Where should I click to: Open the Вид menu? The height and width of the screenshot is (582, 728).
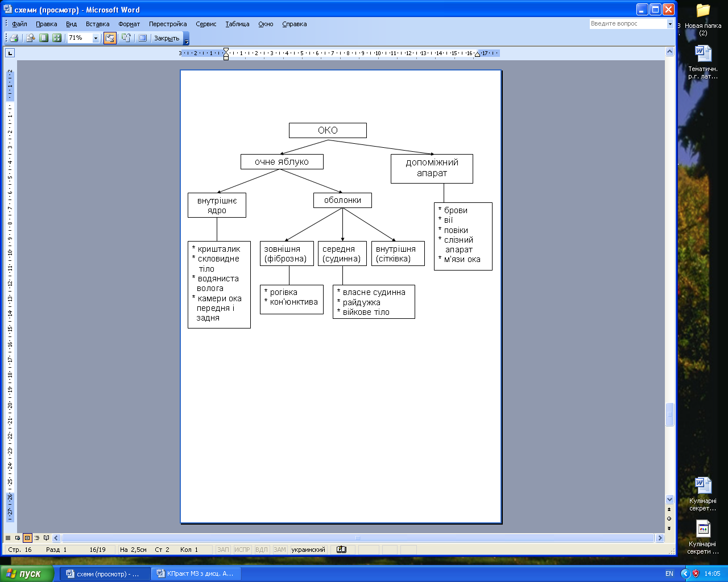pyautogui.click(x=71, y=24)
